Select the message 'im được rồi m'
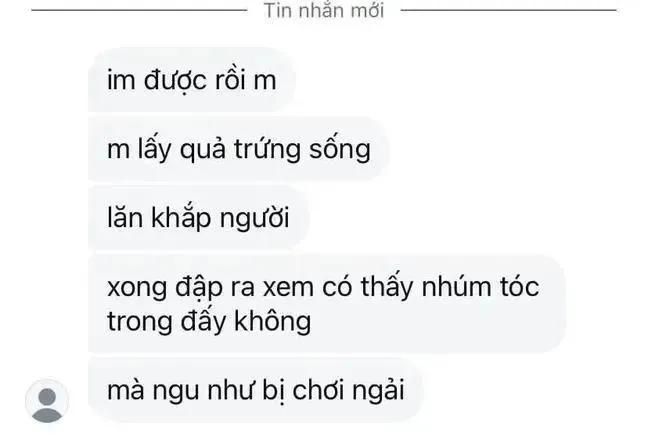The height and width of the screenshot is (444, 648). (192, 80)
